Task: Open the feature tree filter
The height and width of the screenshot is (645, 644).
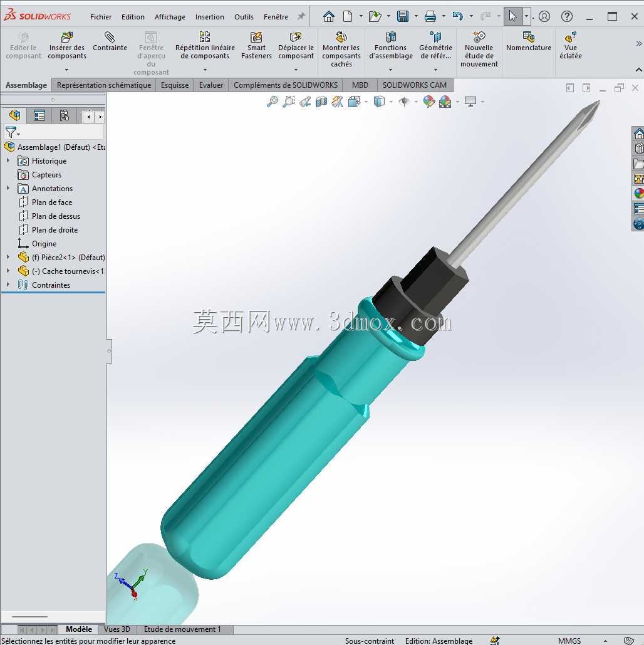Action: point(13,132)
